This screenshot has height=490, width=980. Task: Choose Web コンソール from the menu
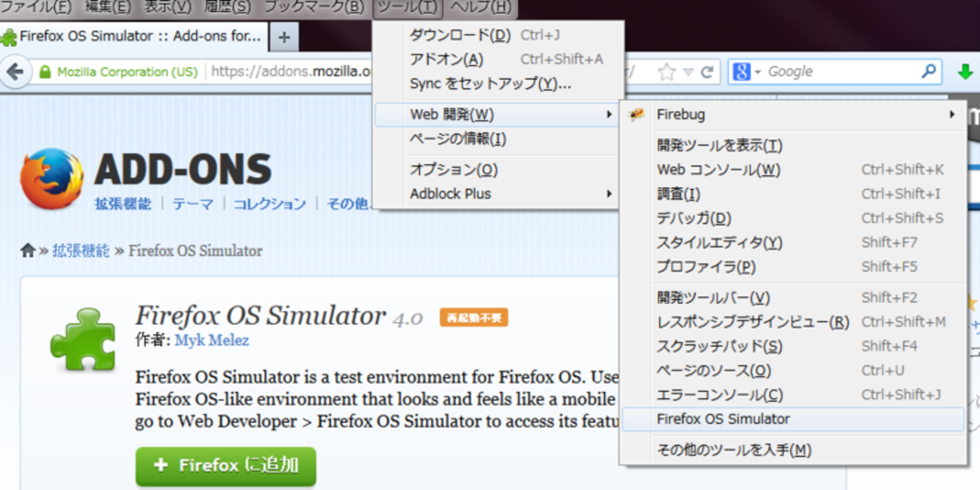tap(718, 170)
